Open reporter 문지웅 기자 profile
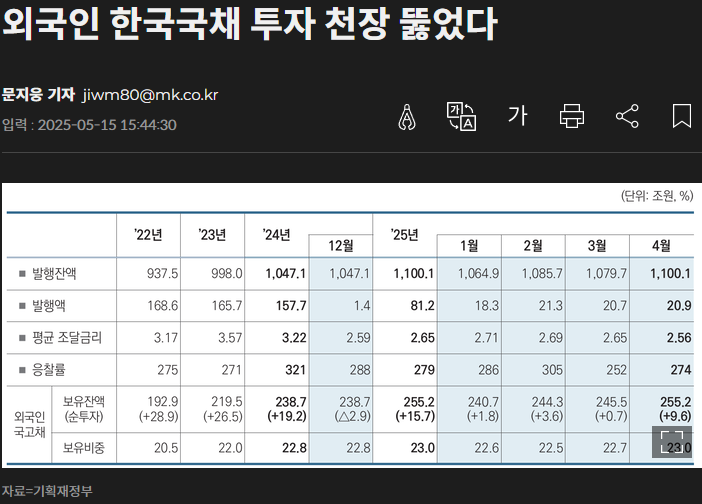 [x=38, y=95]
